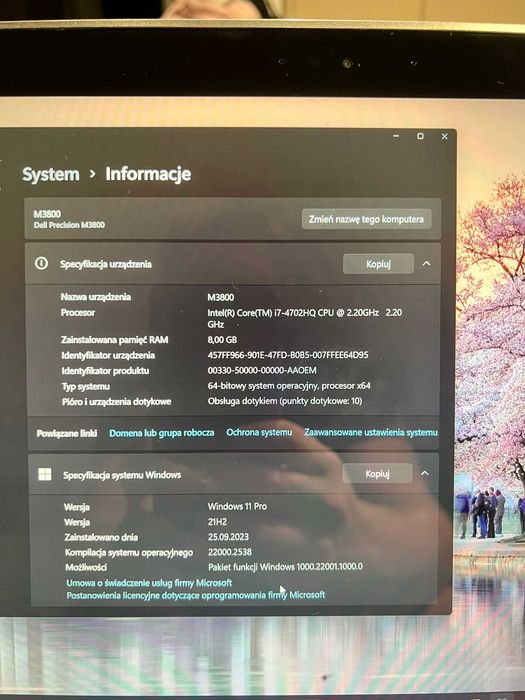Go back to System in breadcrumb
The image size is (525, 700).
(51, 174)
